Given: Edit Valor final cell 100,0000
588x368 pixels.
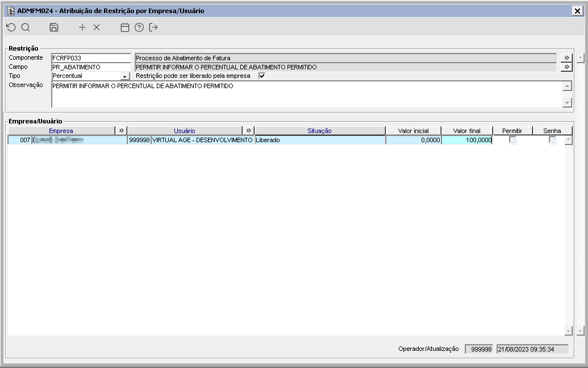Looking at the screenshot, I should tap(467, 140).
